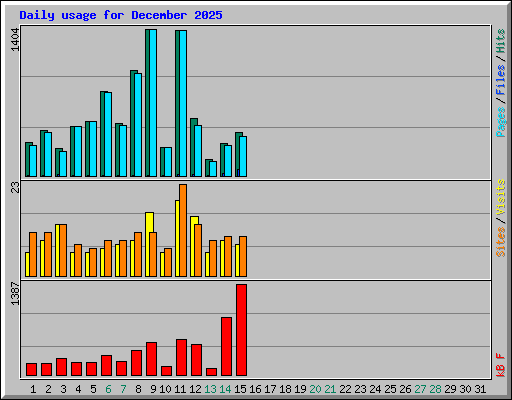This screenshot has width=512, height=400.
Task: Click day label "18" on the x-axis
Action: [x=285, y=389]
